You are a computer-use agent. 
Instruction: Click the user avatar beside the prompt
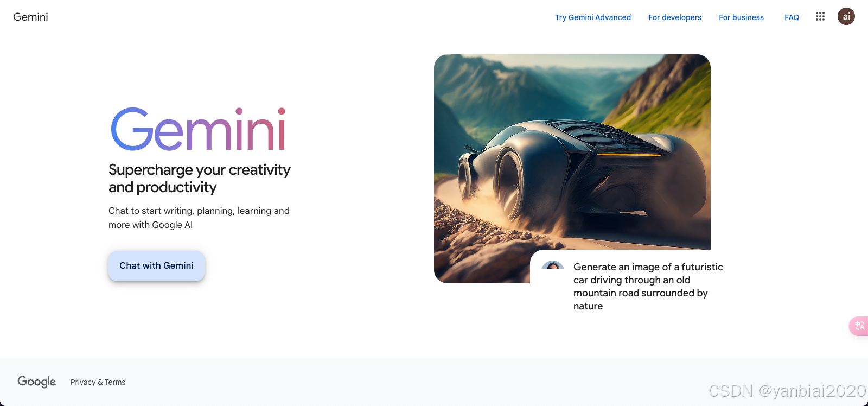553,265
